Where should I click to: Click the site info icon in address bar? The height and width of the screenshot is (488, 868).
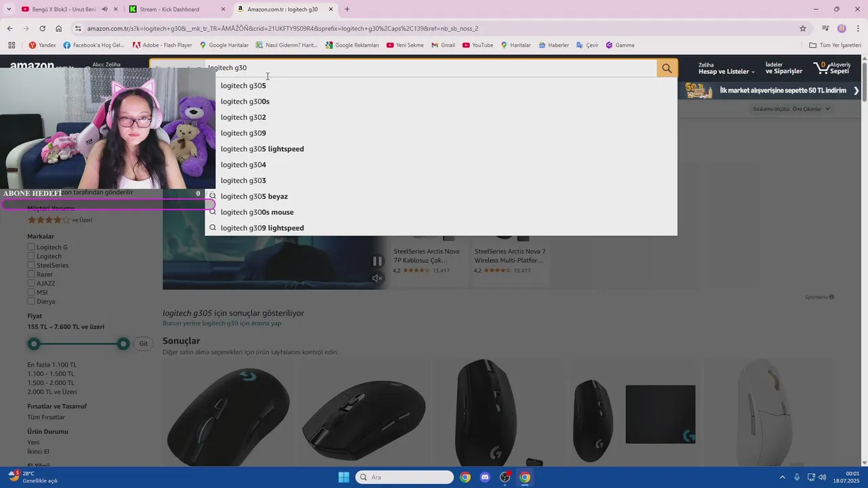click(78, 28)
